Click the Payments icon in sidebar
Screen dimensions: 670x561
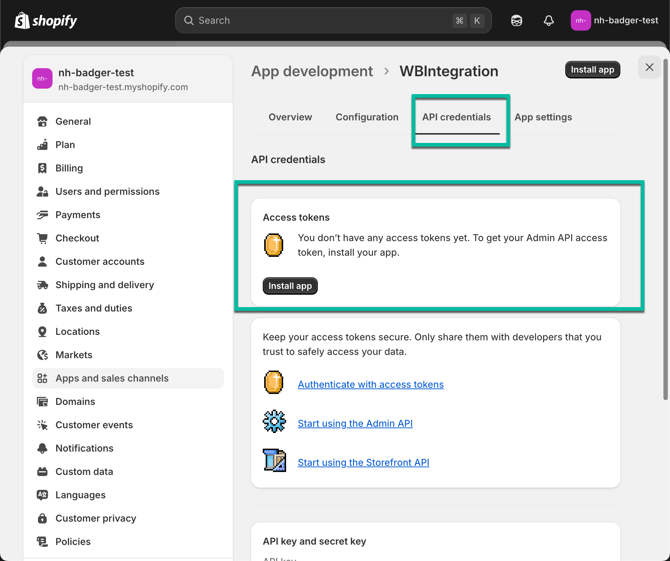tap(42, 215)
